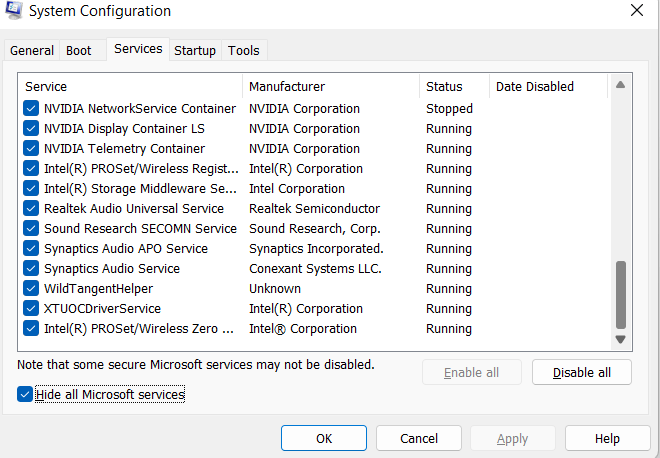Click the services list scroll down arrow

620,339
